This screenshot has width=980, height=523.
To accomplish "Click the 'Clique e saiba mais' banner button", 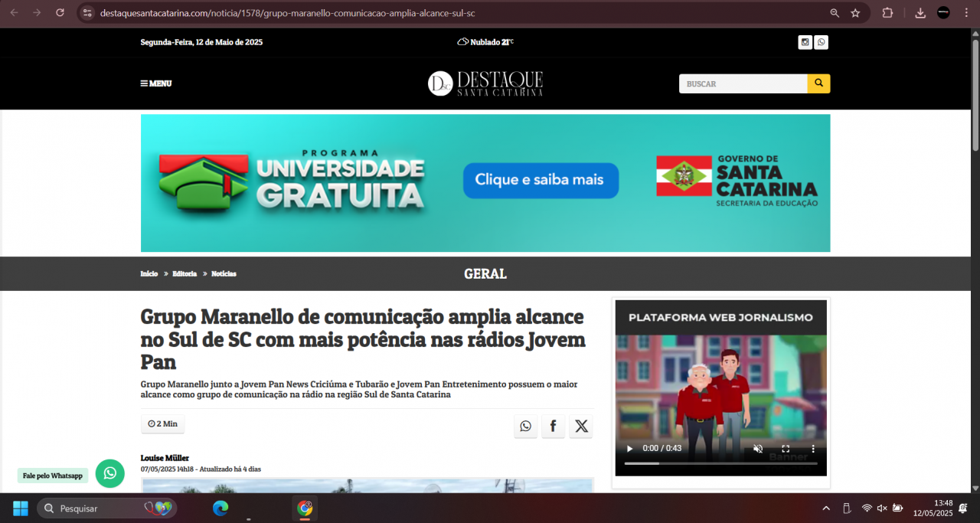I will coord(541,180).
